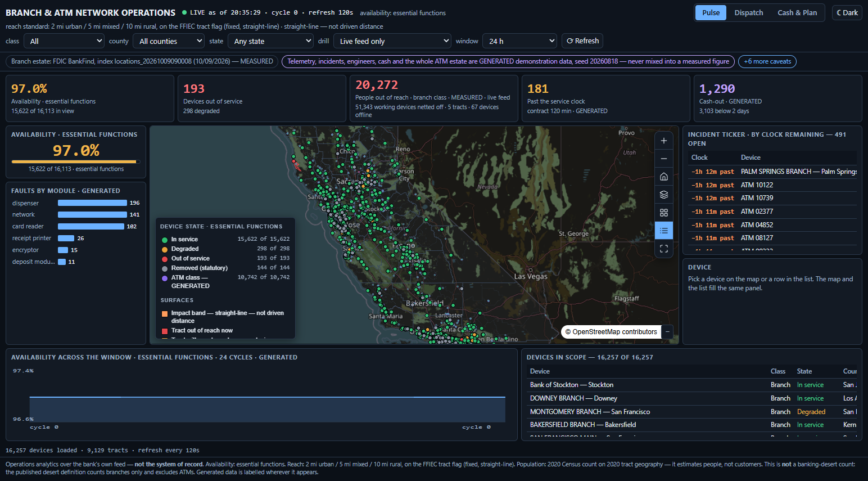Click the deposit module fault bar
Image resolution: width=868 pixels, height=481 pixels.
[62, 262]
